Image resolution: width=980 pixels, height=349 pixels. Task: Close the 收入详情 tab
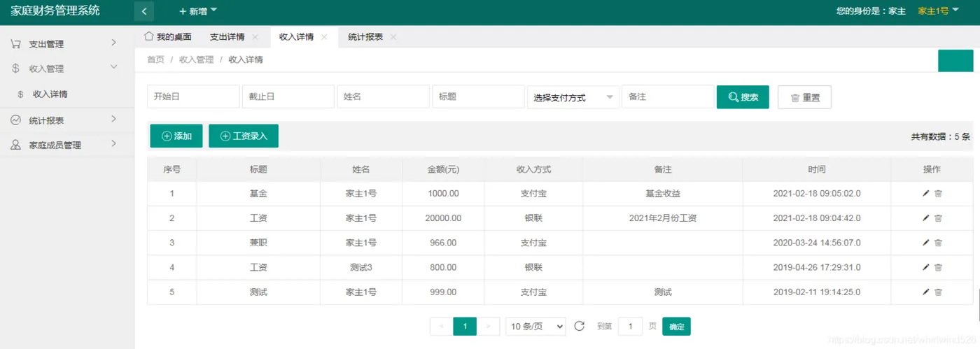(324, 37)
